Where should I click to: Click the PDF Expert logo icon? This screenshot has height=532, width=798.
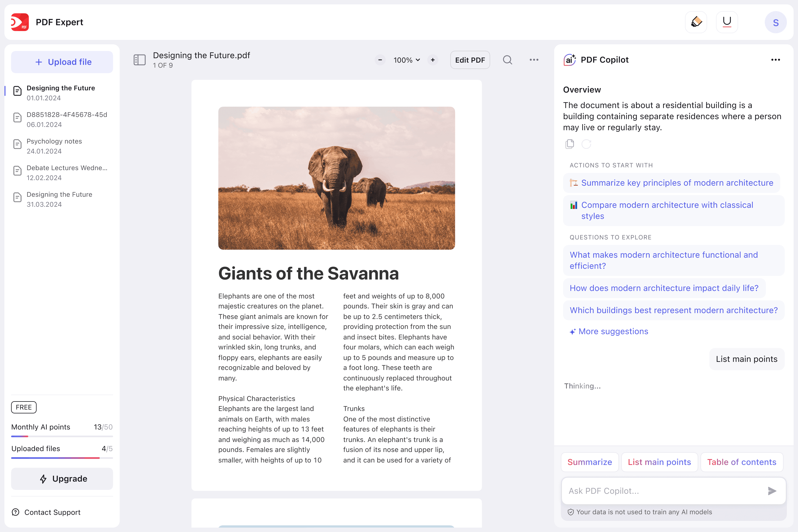click(20, 22)
